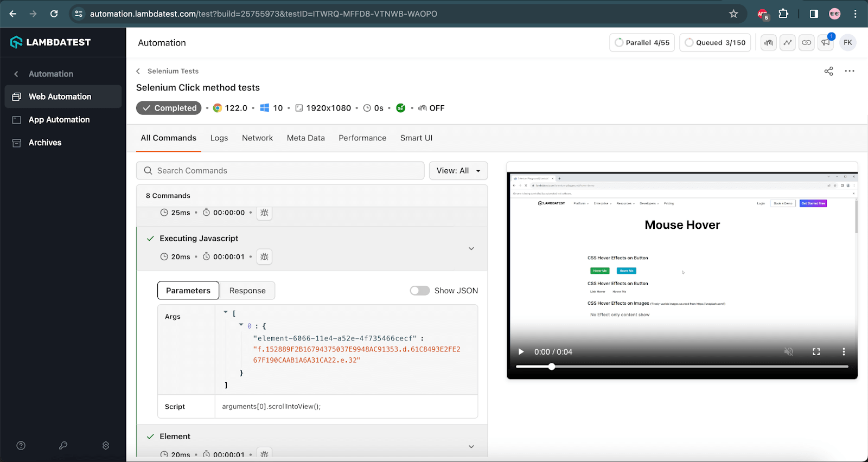Open the site information icon in address bar
This screenshot has height=462, width=868.
(79, 14)
